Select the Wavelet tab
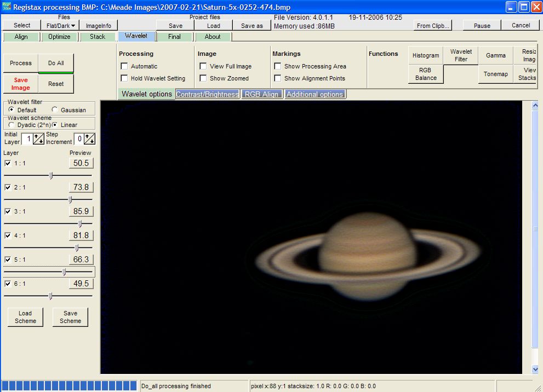This screenshot has height=392, width=543. coord(136,36)
